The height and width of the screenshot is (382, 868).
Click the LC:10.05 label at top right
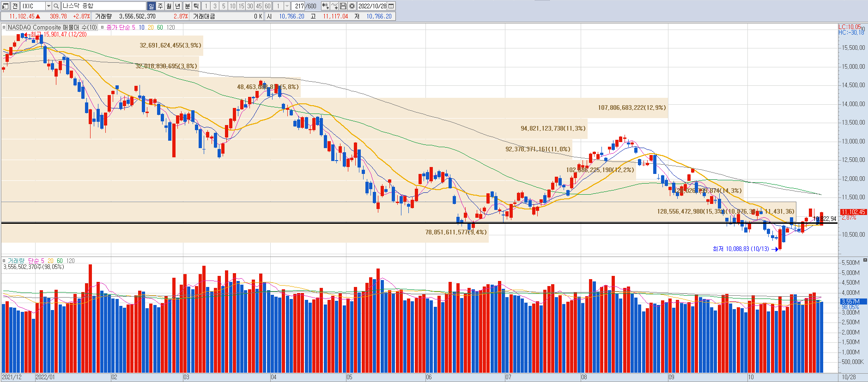pyautogui.click(x=850, y=27)
